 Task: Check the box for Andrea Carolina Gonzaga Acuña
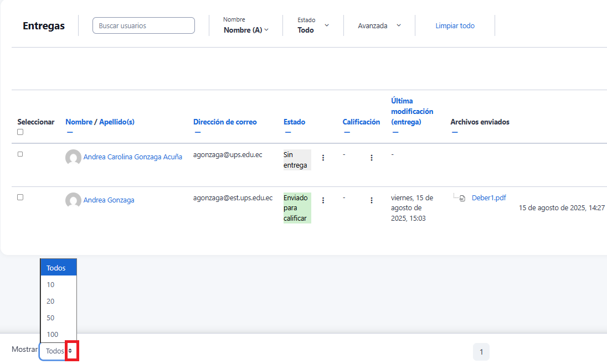click(20, 154)
